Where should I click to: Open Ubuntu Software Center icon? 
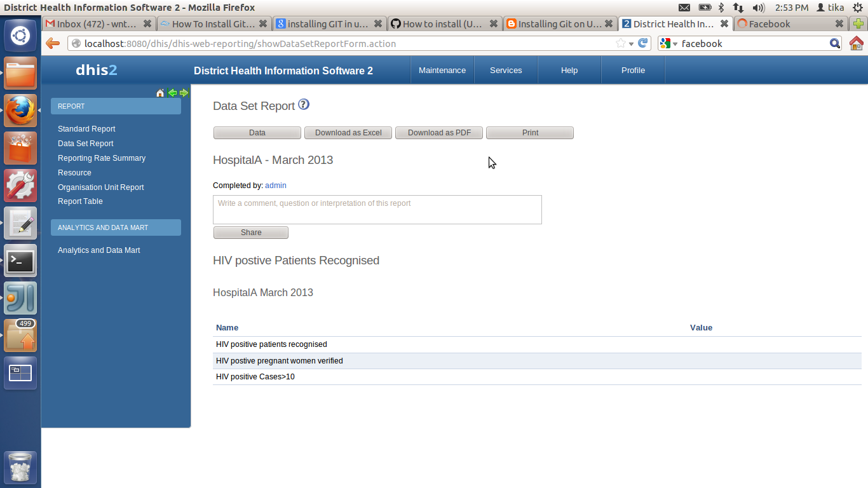click(x=20, y=148)
